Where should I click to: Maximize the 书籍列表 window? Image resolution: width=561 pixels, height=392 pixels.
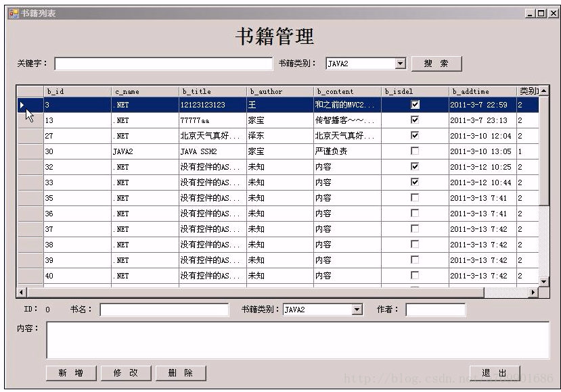click(x=541, y=14)
